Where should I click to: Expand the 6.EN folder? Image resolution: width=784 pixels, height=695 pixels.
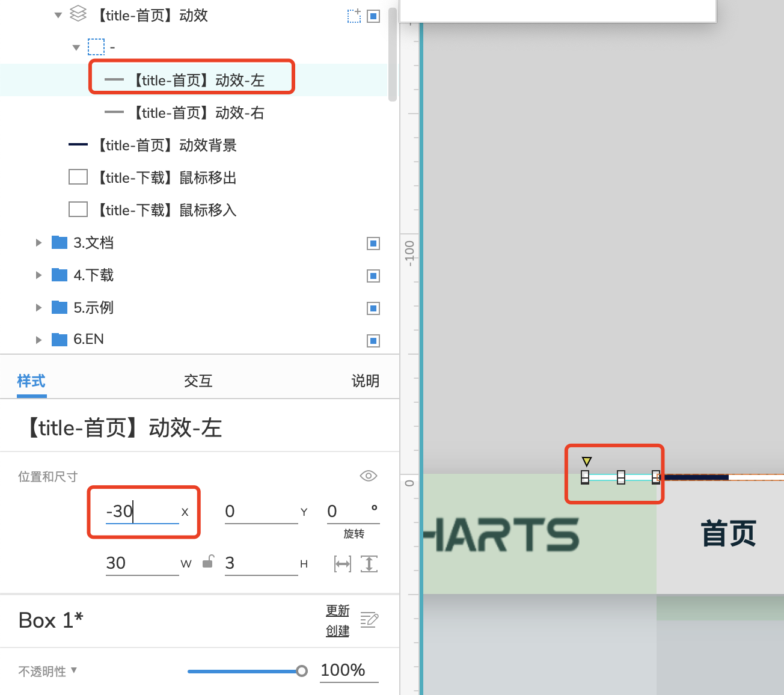click(x=38, y=340)
